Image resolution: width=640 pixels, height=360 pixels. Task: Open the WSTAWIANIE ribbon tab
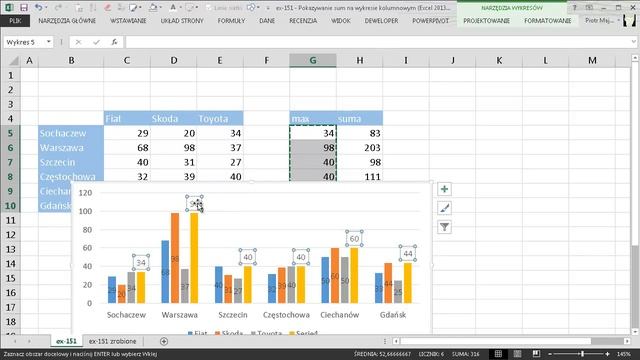(x=128, y=20)
